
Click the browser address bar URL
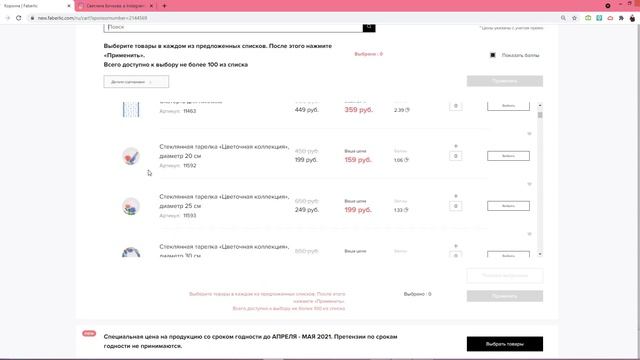(92, 18)
